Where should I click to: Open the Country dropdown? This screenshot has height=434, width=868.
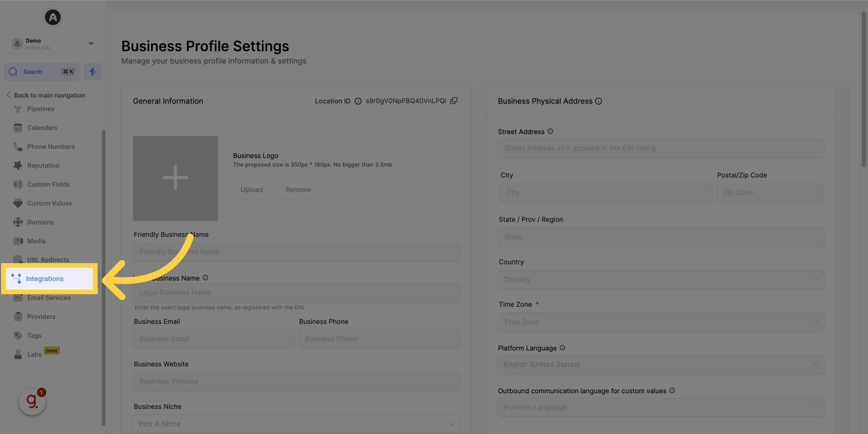(661, 279)
